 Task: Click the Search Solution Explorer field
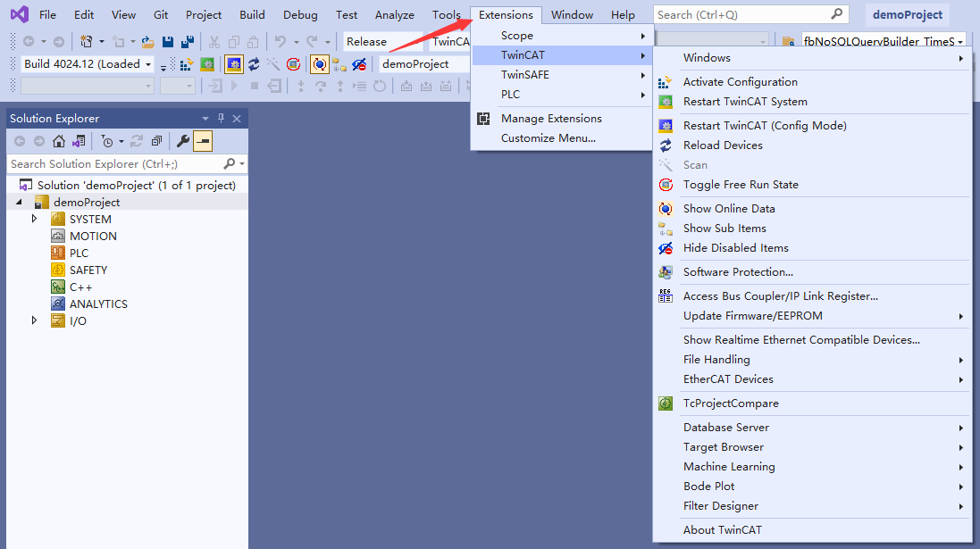[x=114, y=164]
